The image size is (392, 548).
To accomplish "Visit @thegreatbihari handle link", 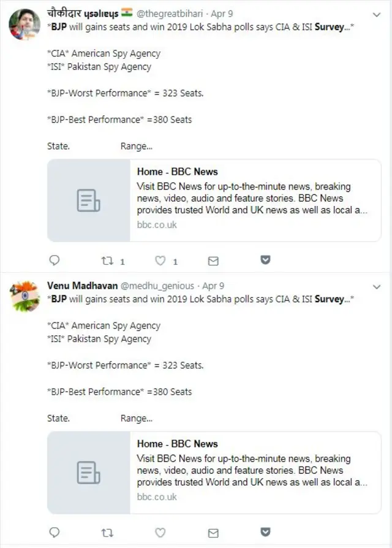I will click(x=170, y=13).
